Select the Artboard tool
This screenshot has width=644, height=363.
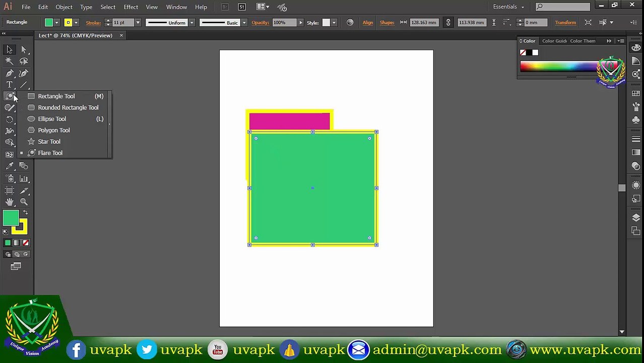pyautogui.click(x=10, y=191)
